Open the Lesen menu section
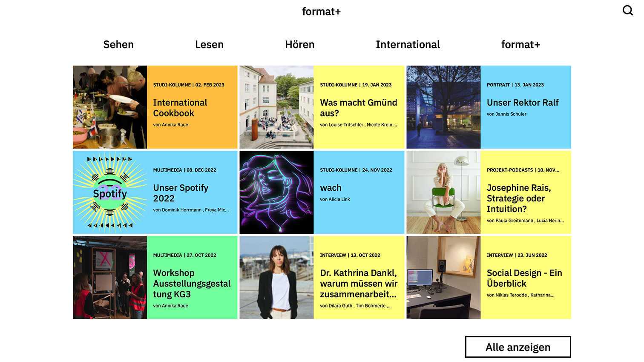The width and height of the screenshot is (644, 362). 209,44
